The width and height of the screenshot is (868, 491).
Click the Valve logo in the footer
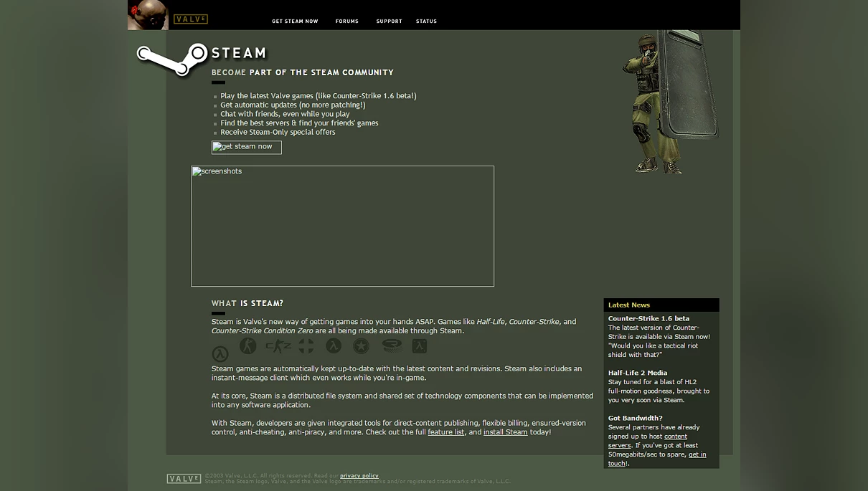[x=184, y=479]
